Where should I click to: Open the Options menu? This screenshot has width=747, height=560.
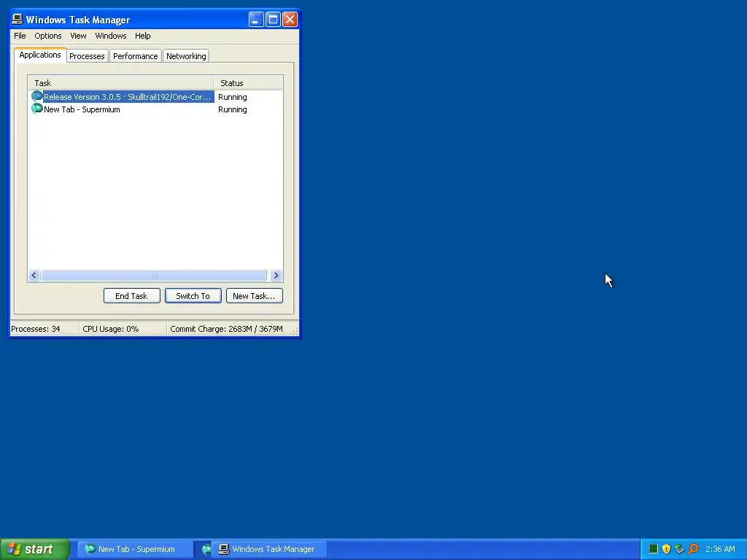point(47,36)
